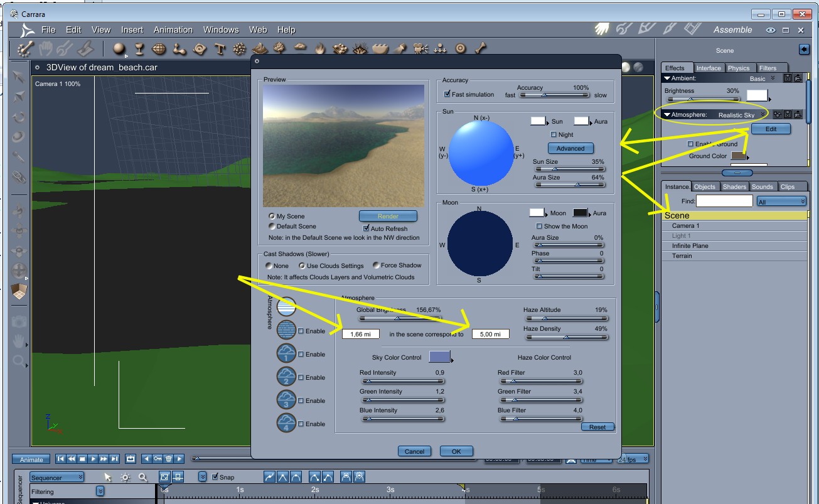Open the Realistic Sky type dropdown
This screenshot has width=819, height=504.
tap(742, 115)
